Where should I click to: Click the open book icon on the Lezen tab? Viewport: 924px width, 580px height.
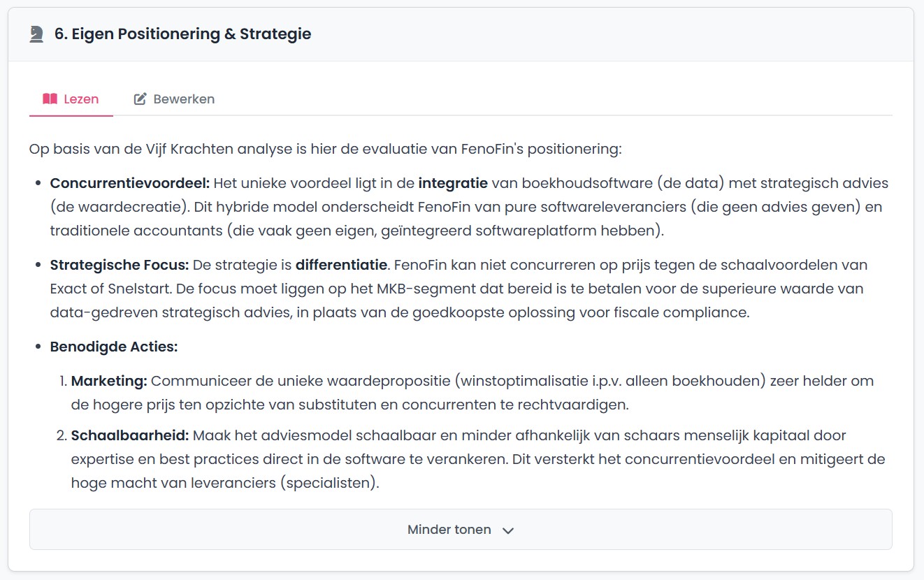pyautogui.click(x=50, y=99)
